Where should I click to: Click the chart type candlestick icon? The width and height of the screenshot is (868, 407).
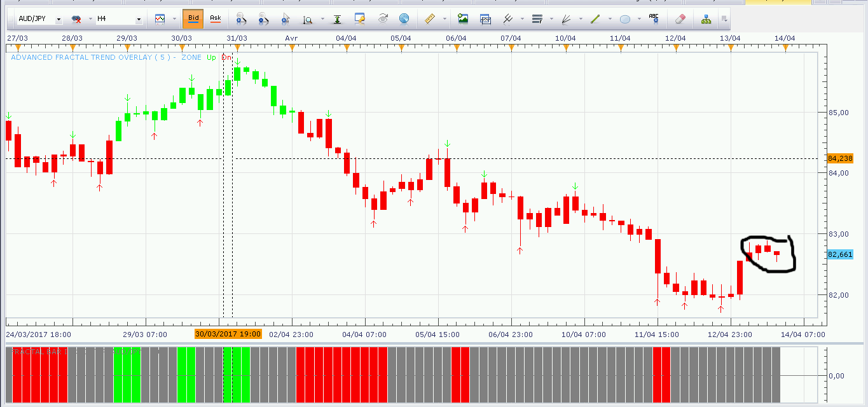coord(160,19)
